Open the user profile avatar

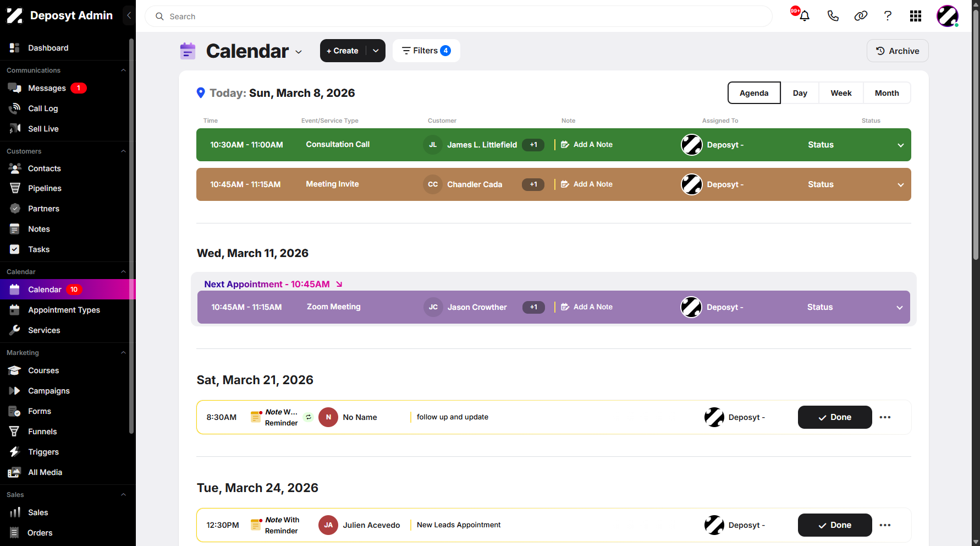coord(948,16)
